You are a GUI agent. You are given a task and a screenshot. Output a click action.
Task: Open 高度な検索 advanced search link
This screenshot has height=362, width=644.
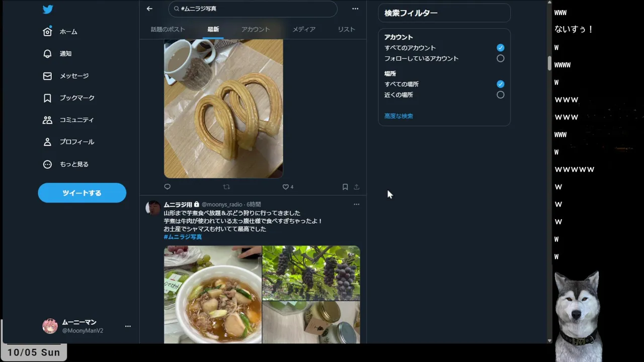(x=398, y=116)
